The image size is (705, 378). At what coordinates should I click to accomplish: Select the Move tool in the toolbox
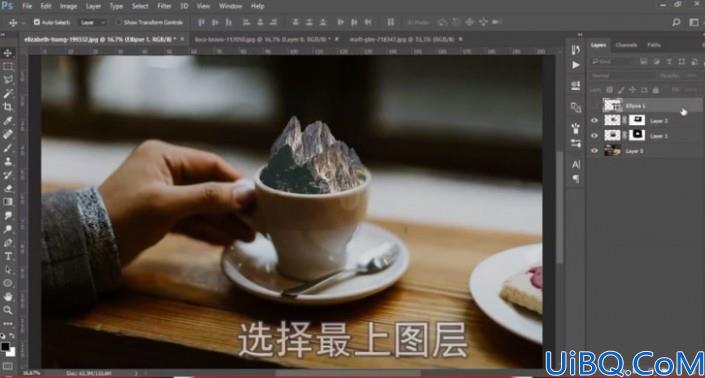[8, 53]
